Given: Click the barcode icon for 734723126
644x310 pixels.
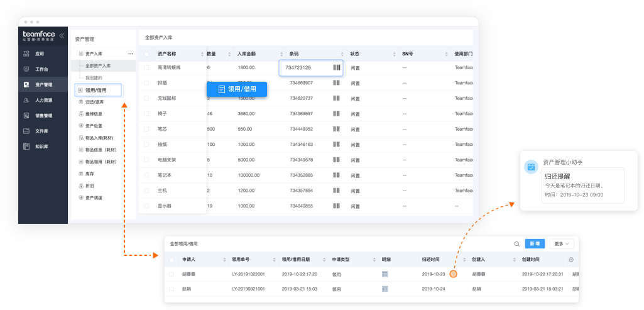Looking at the screenshot, I should pos(337,67).
